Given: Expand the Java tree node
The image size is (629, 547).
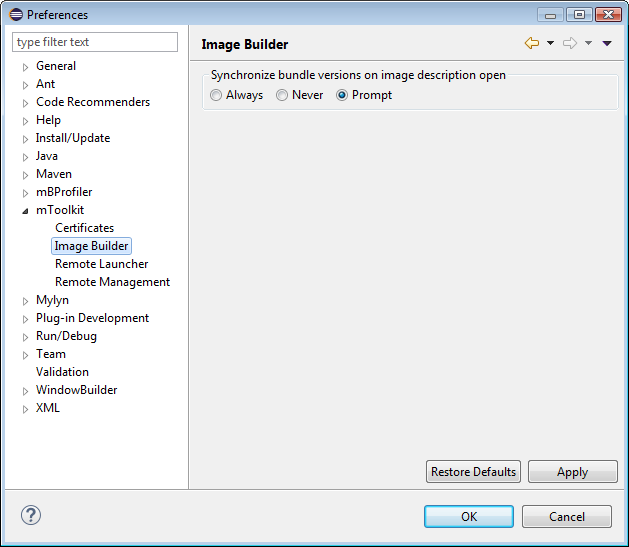Looking at the screenshot, I should (25, 157).
